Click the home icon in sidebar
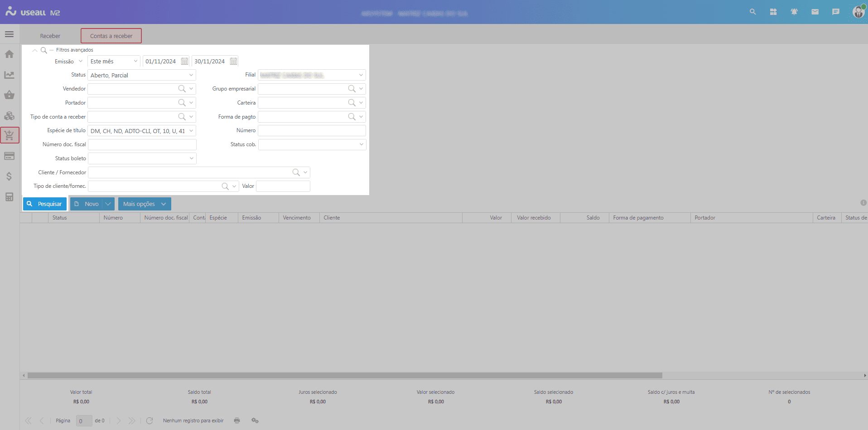The image size is (868, 430). (9, 54)
